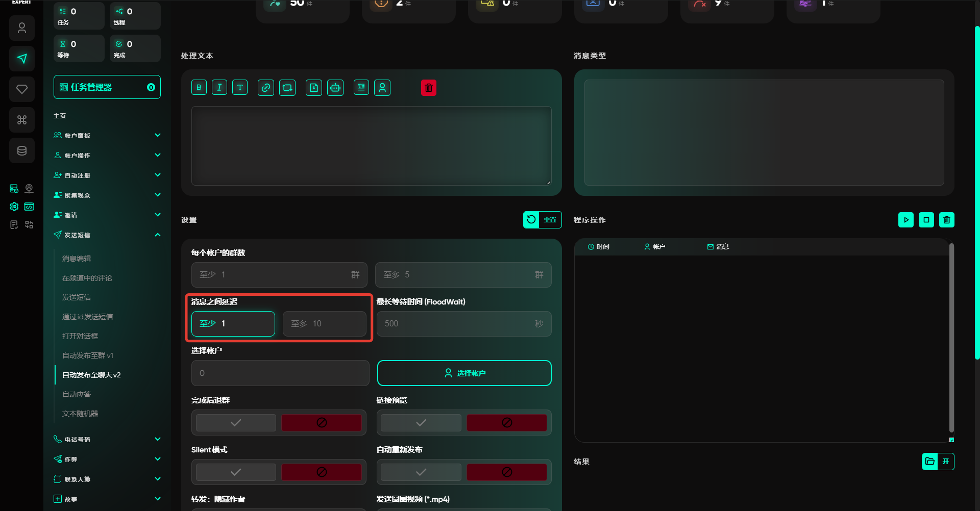Open the gear settings icon in sidebar

[14, 207]
